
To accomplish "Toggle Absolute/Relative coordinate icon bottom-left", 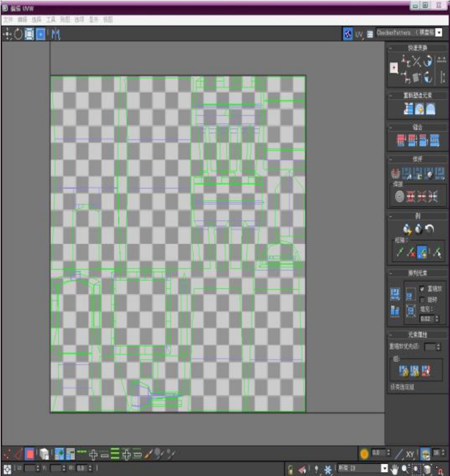I will (7, 469).
